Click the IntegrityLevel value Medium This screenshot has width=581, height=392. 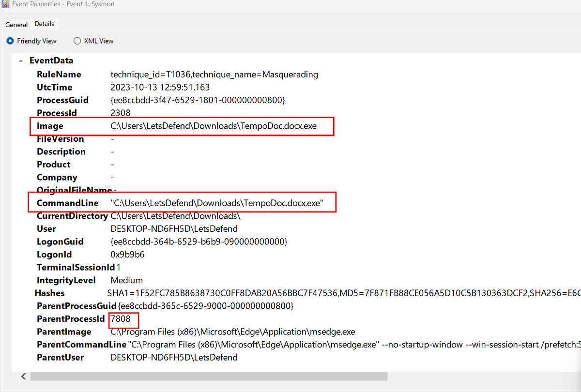[x=126, y=280]
